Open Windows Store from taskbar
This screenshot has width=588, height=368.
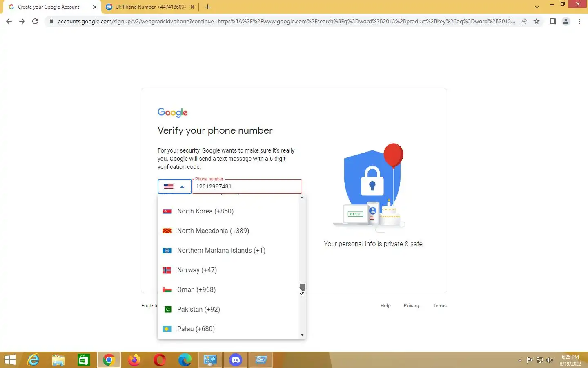[x=84, y=360]
